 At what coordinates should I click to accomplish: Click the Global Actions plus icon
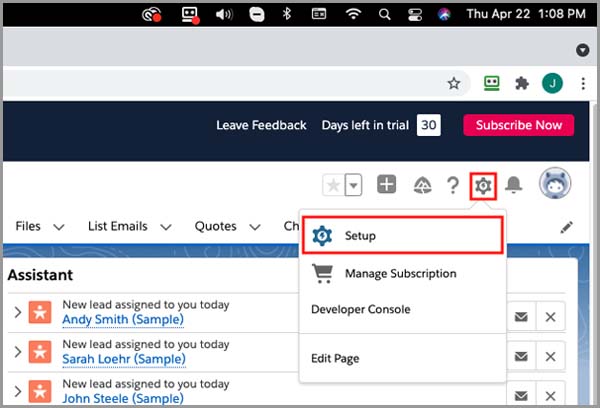pos(387,185)
